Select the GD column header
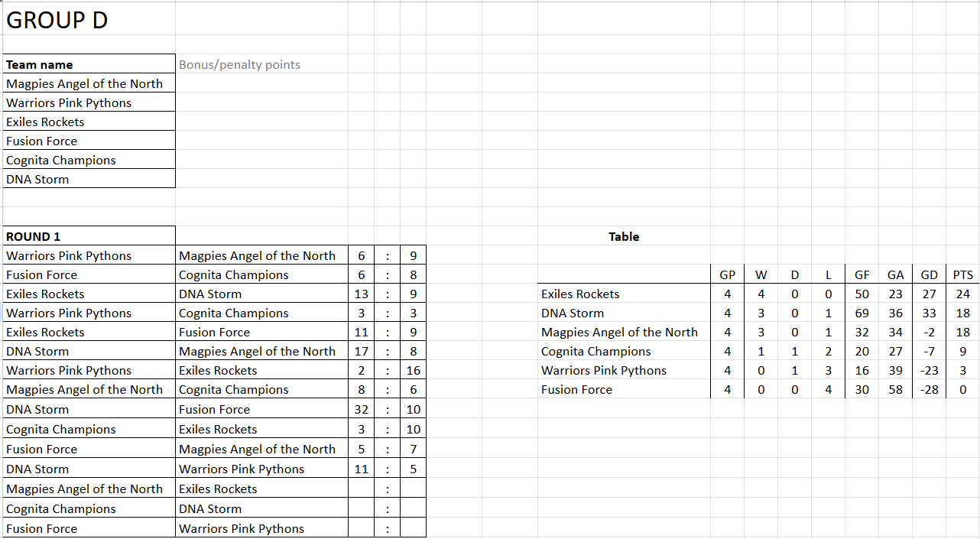The height and width of the screenshot is (539, 980). pos(929,275)
